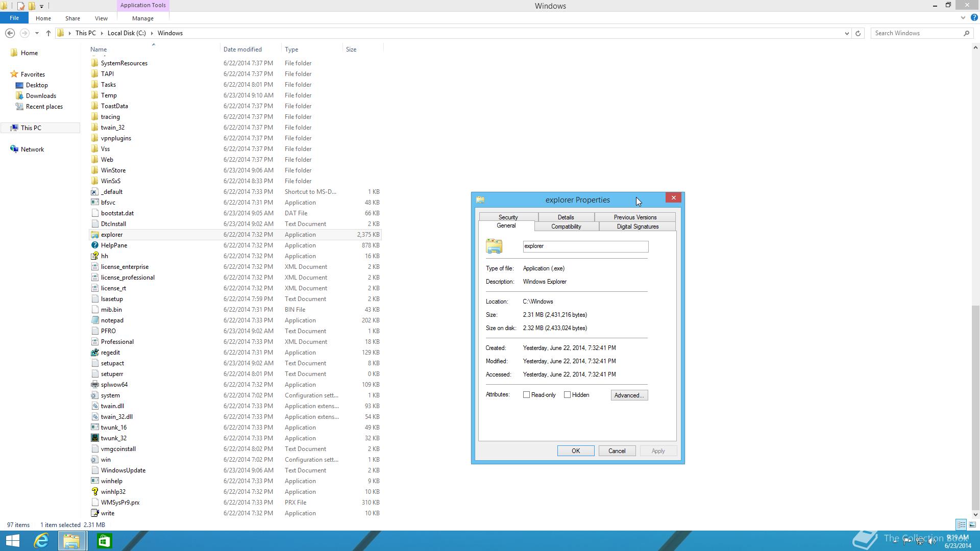This screenshot has height=551, width=980.
Task: Switch to the large icons view button
Action: tap(972, 524)
